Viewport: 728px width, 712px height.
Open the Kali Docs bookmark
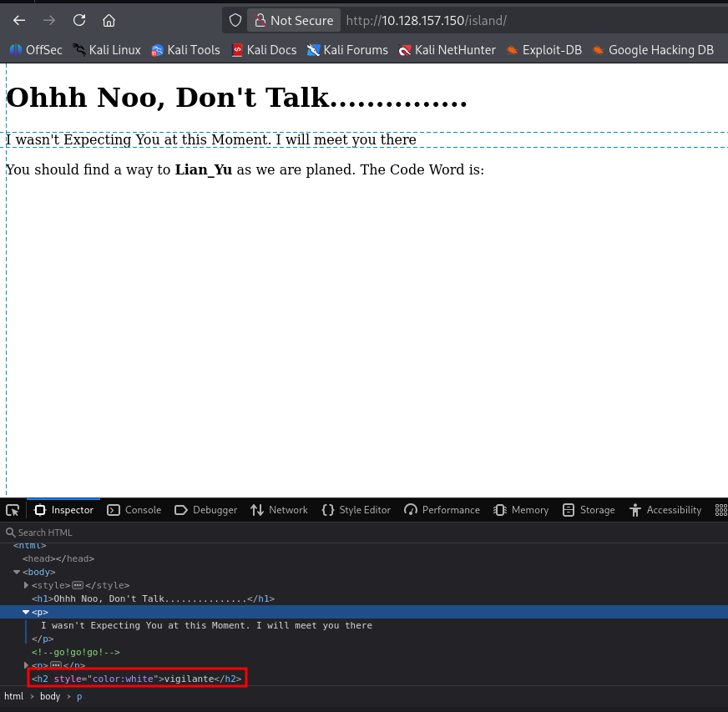pyautogui.click(x=264, y=50)
